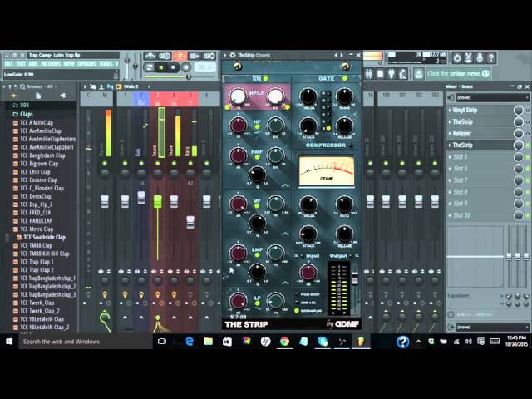Open the mixer output (none) dropdown
The width and height of the screenshot is (532, 399).
(x=492, y=327)
